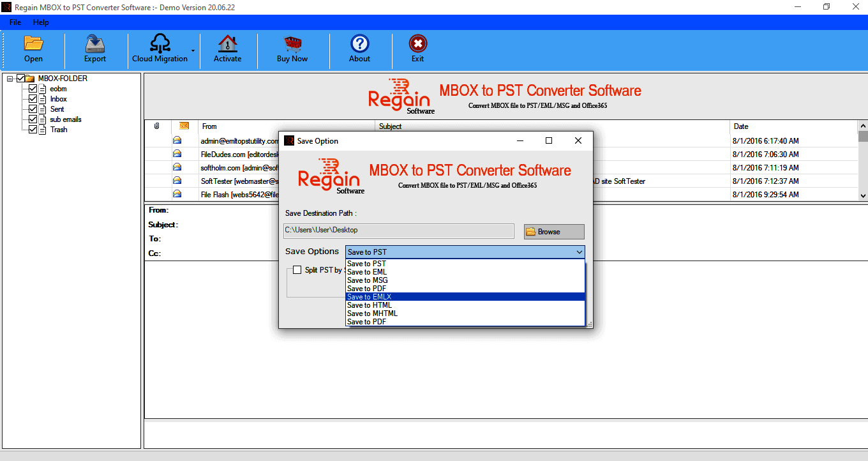Viewport: 868px width, 461px height.
Task: Open an MBOX file with Open icon
Action: click(33, 49)
